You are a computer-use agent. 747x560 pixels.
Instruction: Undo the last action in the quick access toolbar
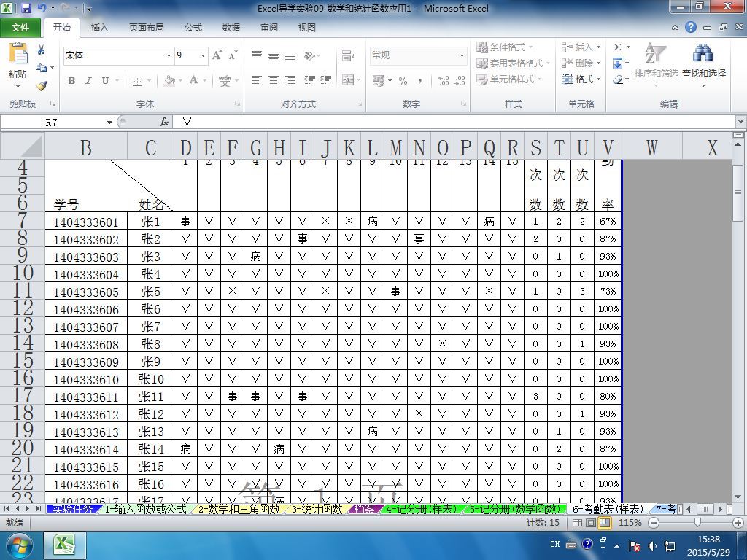[42, 8]
